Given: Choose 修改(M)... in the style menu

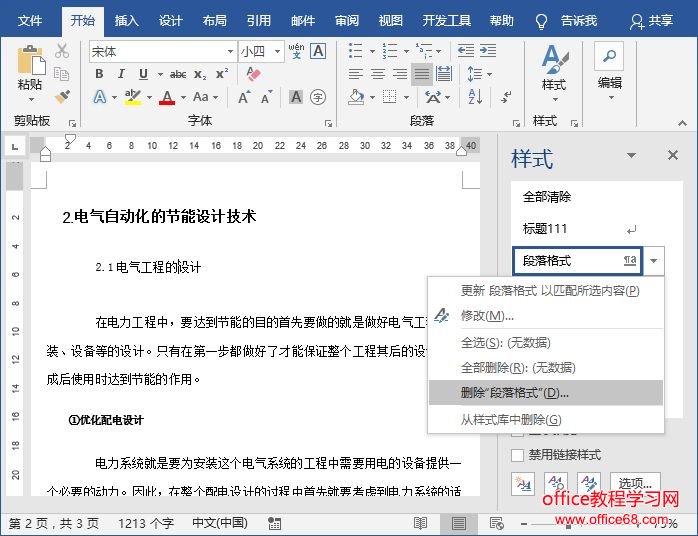Looking at the screenshot, I should pos(487,316).
